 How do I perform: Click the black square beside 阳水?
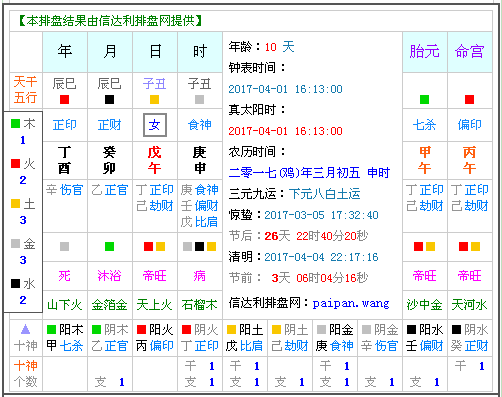point(411,330)
